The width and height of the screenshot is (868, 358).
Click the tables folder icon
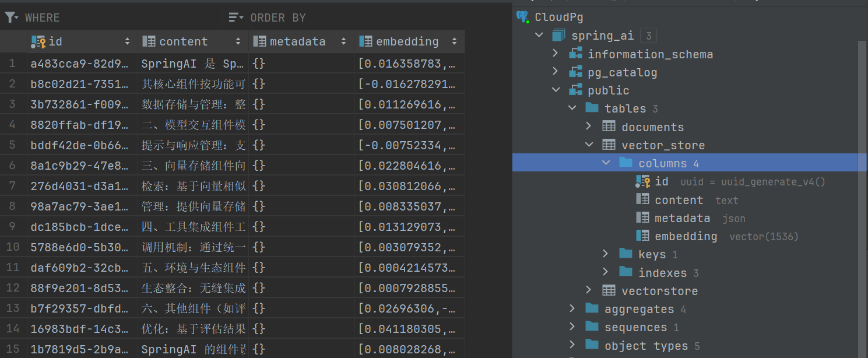[592, 108]
